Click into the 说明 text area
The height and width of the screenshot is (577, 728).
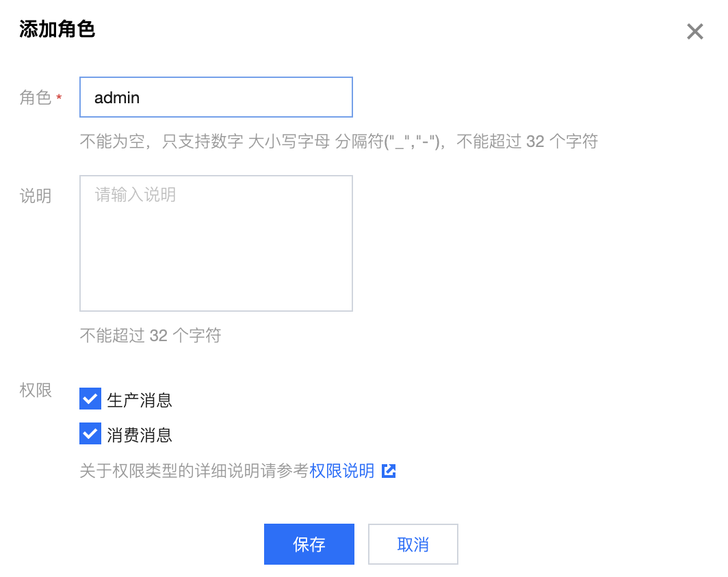pos(216,253)
